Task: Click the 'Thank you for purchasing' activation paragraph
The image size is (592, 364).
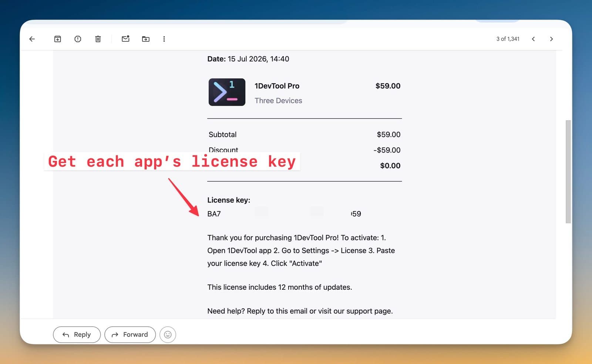Action: pos(301,251)
